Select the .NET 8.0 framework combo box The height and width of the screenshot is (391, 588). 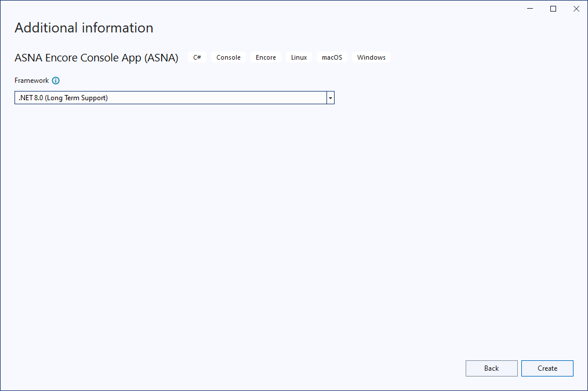tap(175, 98)
